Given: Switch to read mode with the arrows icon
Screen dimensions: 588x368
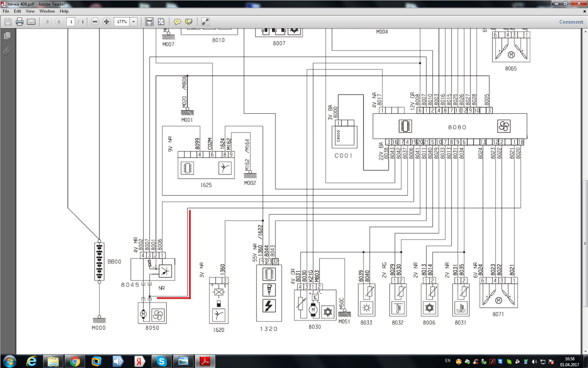Looking at the screenshot, I should (205, 22).
